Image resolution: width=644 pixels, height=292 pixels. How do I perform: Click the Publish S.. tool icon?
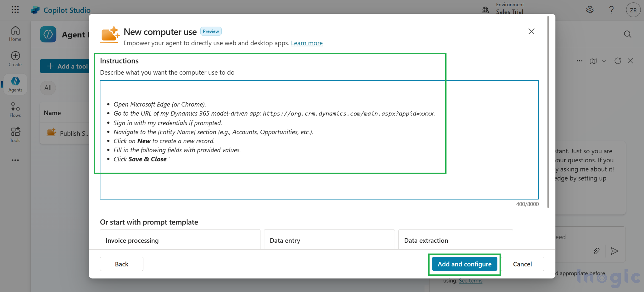click(51, 132)
